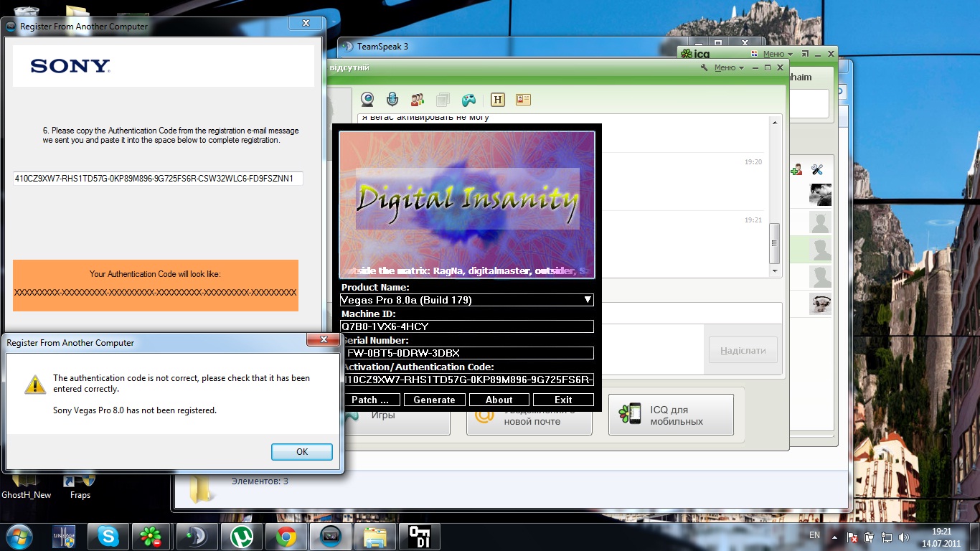Click the chat scrollbar up arrow

tap(775, 123)
